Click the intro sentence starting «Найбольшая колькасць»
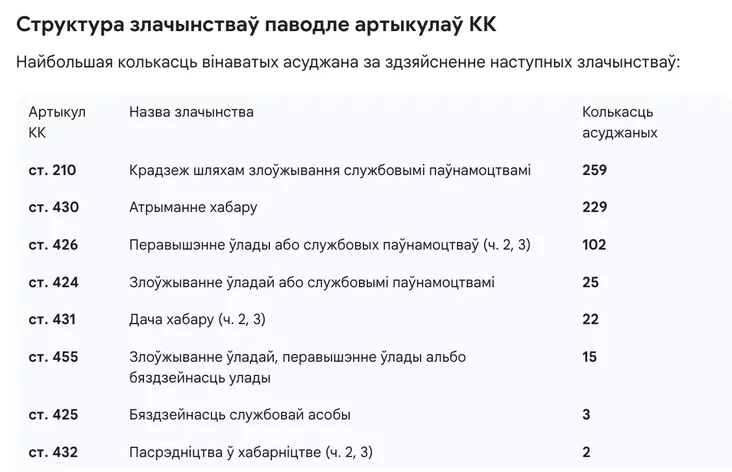Image resolution: width=732 pixels, height=472 pixels. [x=348, y=63]
